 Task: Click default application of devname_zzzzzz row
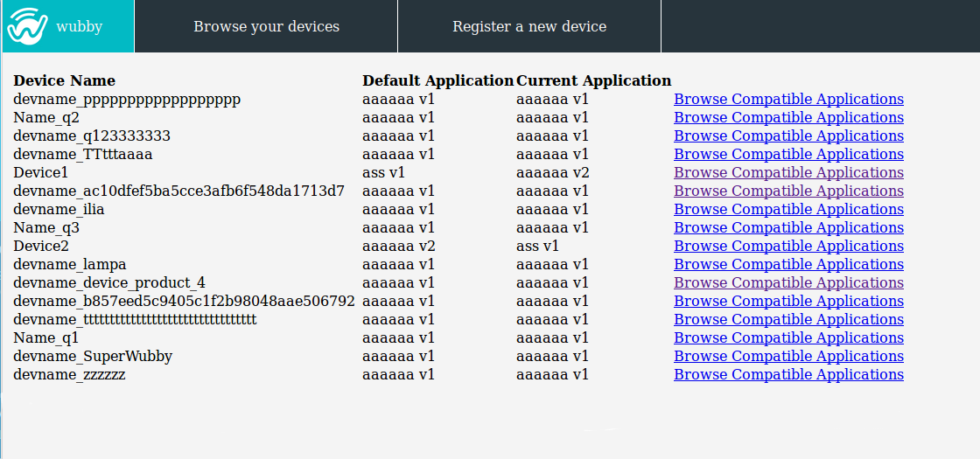click(x=398, y=375)
